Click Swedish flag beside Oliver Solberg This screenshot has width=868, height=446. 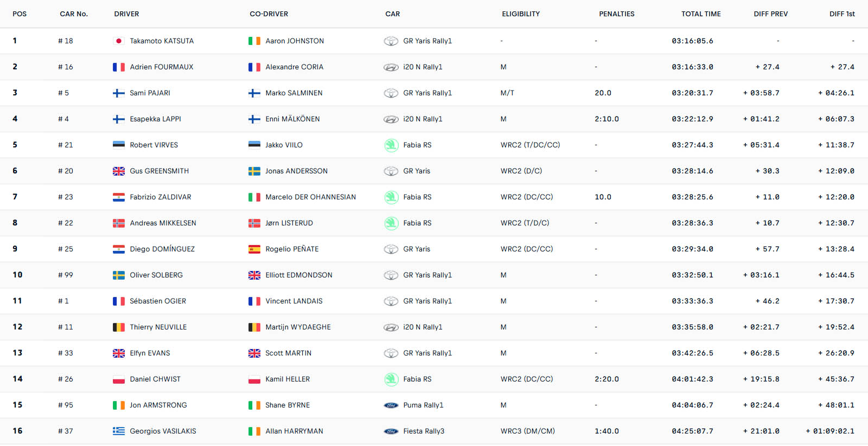(x=118, y=275)
